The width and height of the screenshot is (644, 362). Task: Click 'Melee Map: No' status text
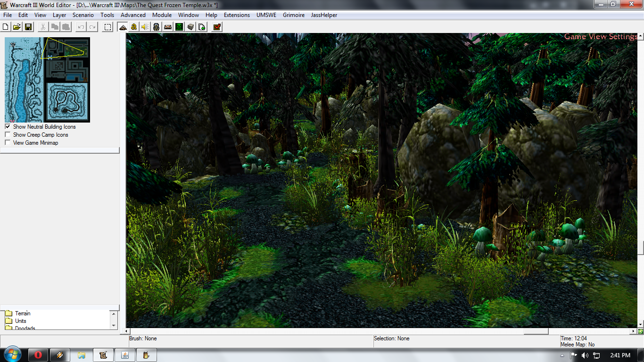pos(578,345)
